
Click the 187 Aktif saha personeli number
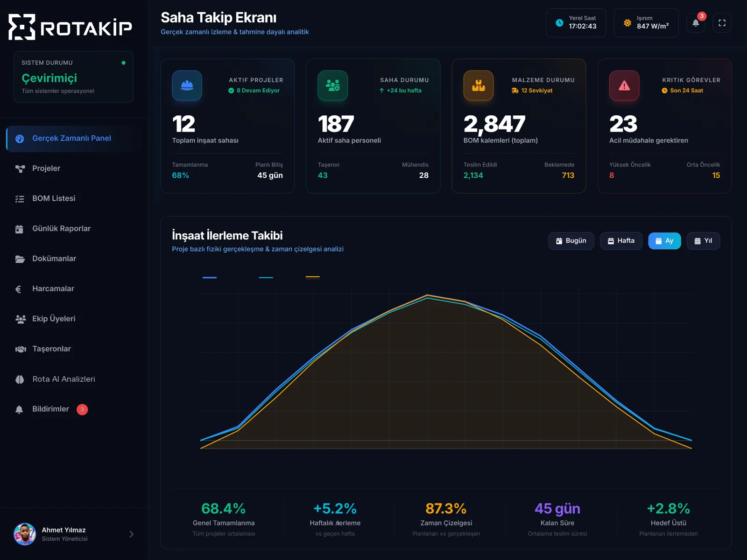pos(336,124)
